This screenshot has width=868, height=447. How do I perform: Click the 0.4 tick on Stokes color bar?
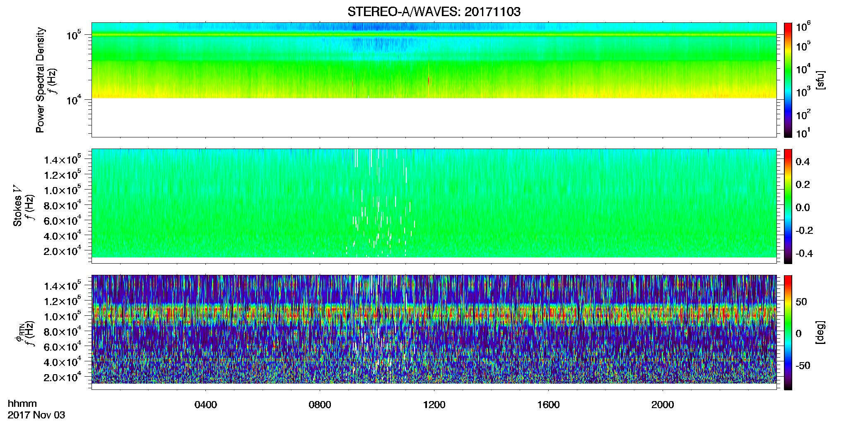click(803, 162)
